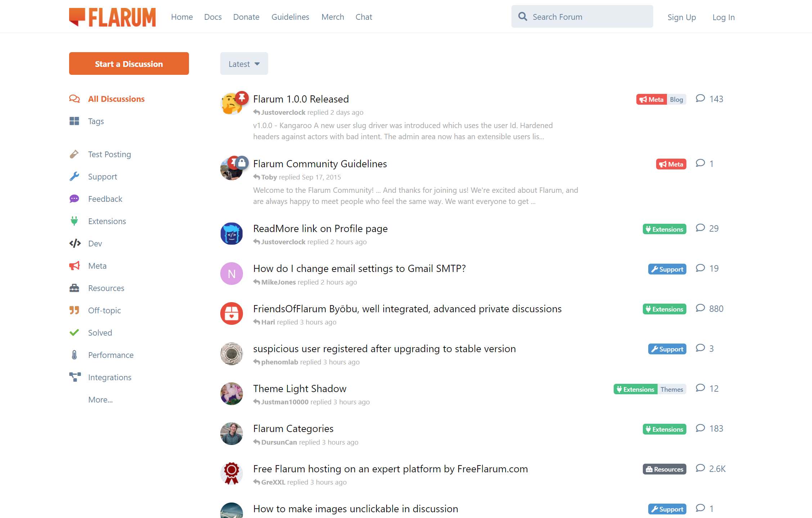Open the Flarum 1.0.0 Released discussion
The width and height of the screenshot is (812, 518).
[x=301, y=99]
